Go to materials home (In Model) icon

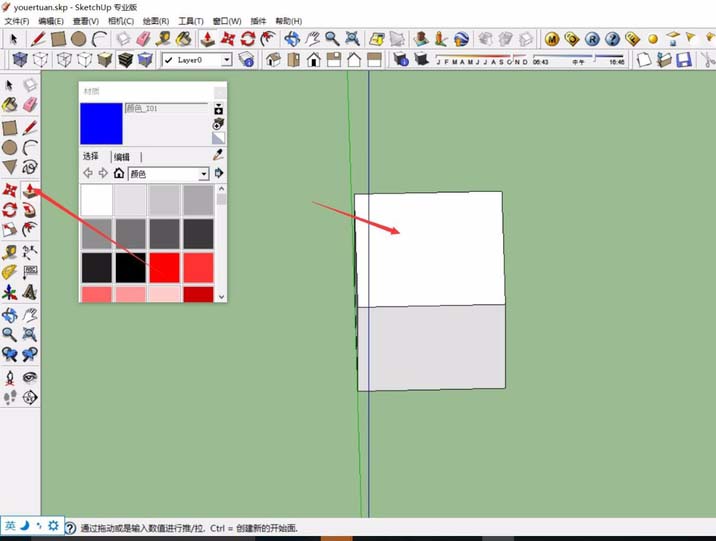(119, 174)
